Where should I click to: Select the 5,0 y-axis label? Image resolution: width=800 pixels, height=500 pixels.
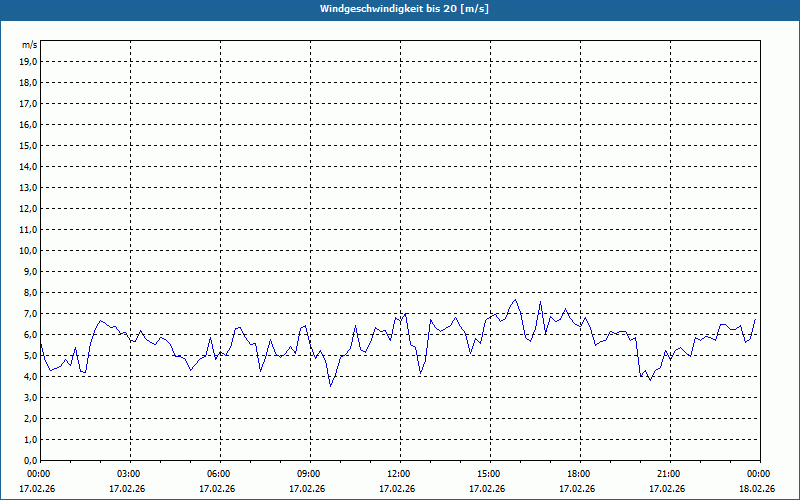coord(31,356)
